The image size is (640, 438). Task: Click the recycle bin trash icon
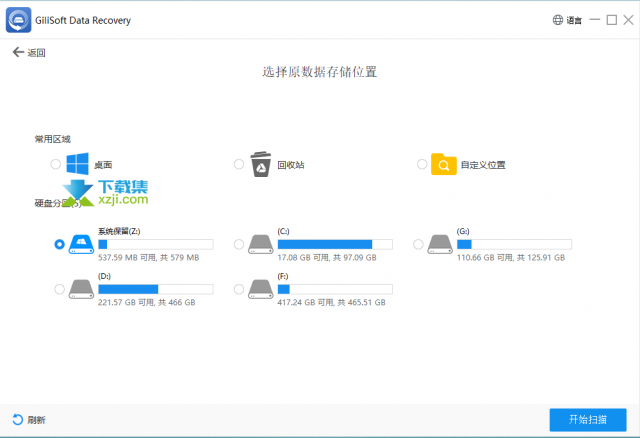(x=261, y=164)
